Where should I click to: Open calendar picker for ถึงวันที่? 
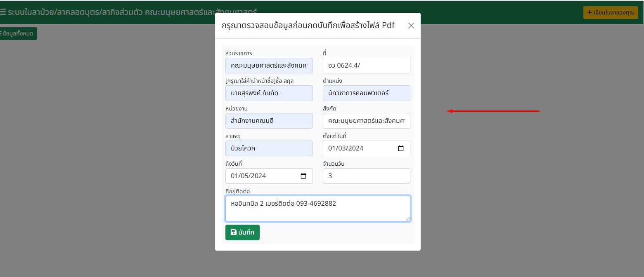(x=303, y=176)
